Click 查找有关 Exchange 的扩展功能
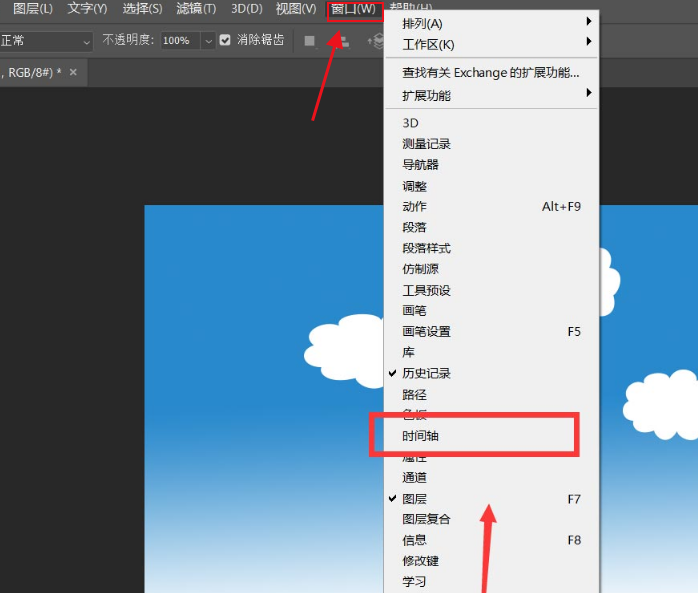 [490, 72]
